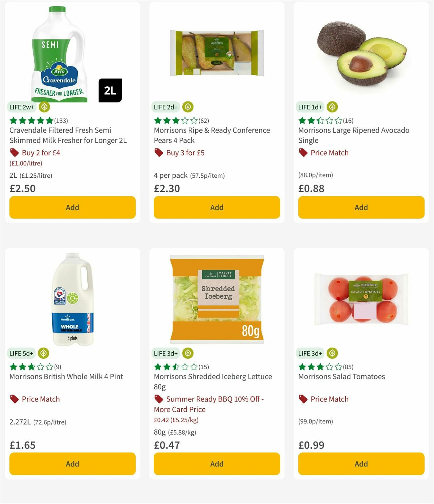The image size is (434, 504).
Task: Open the Morrisons Shredded Iceberg Lettuce product page
Action: 212,376
